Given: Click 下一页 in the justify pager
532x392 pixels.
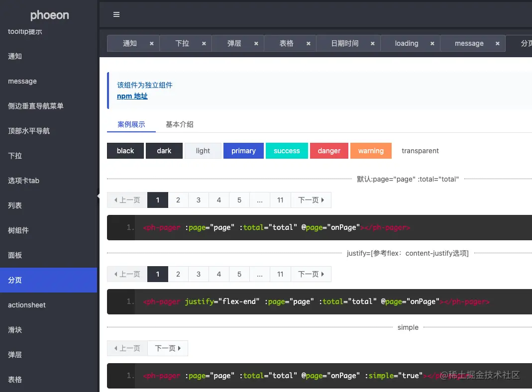Looking at the screenshot, I should (311, 274).
